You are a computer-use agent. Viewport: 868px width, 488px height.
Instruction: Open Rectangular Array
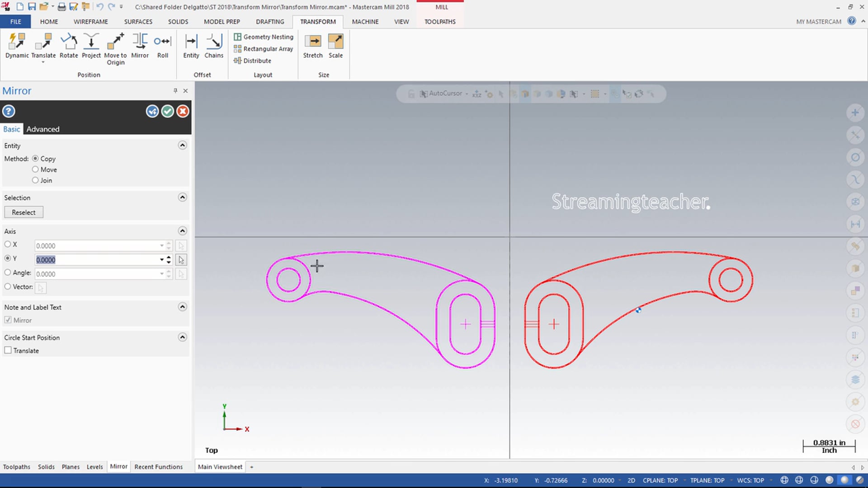[x=264, y=49]
